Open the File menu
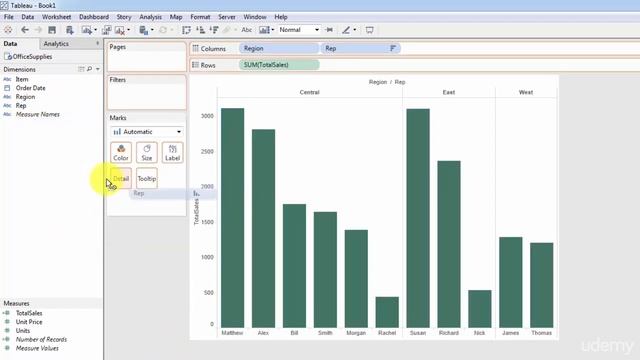Screen dimensions: 640x360 click(9, 17)
